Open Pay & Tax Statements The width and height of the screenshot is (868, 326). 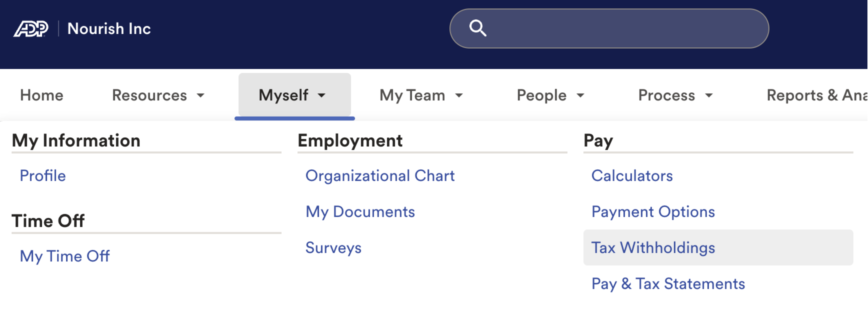click(x=668, y=284)
